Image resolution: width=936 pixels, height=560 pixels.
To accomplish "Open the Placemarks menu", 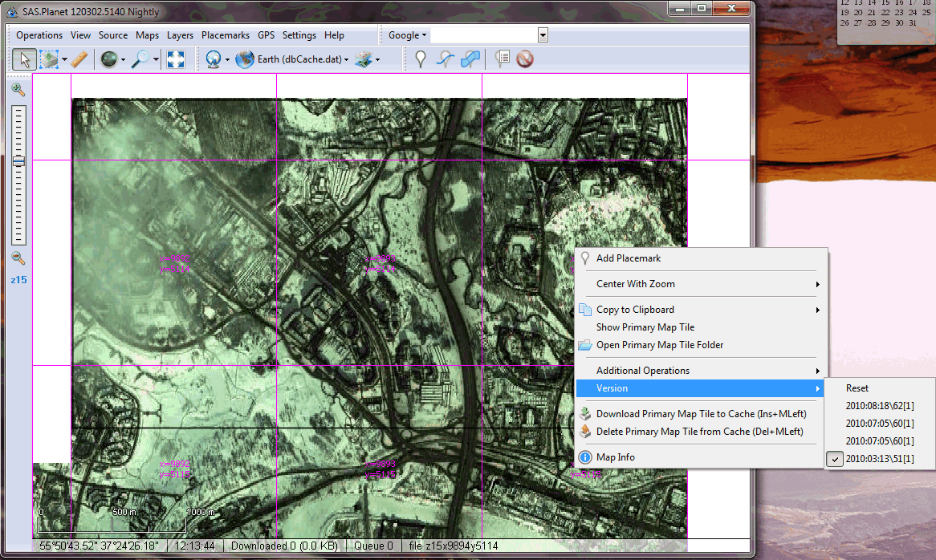I will coord(226,35).
